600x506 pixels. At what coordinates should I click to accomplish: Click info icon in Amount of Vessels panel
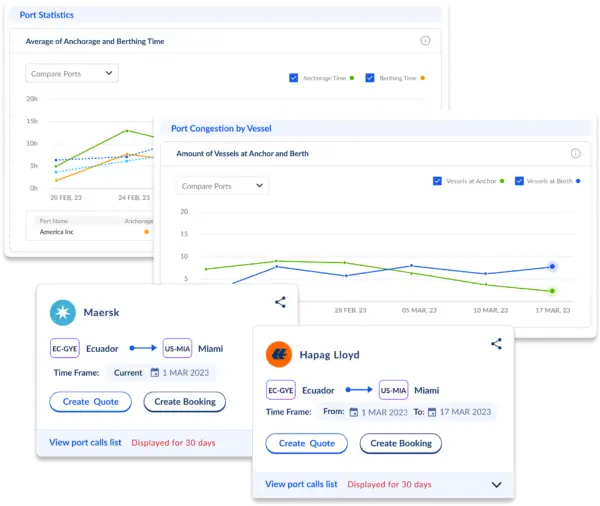point(576,153)
